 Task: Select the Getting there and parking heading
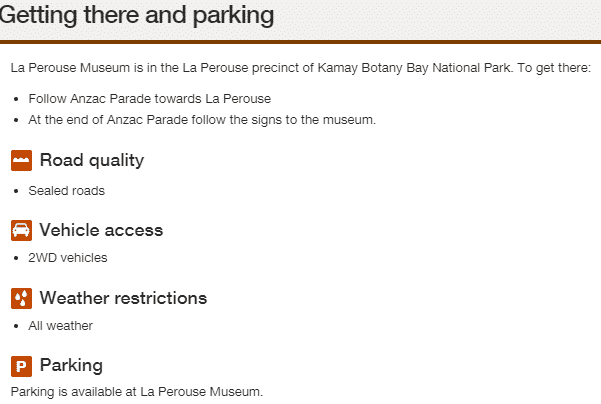136,15
